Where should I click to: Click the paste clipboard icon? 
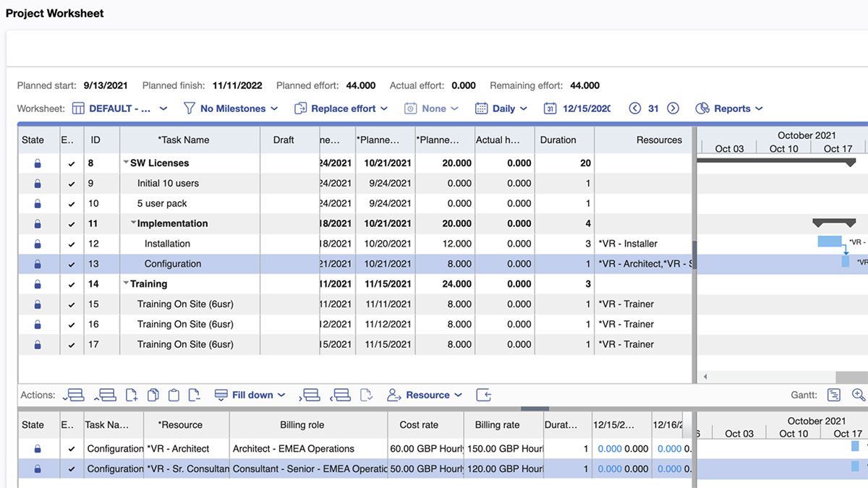(x=174, y=395)
